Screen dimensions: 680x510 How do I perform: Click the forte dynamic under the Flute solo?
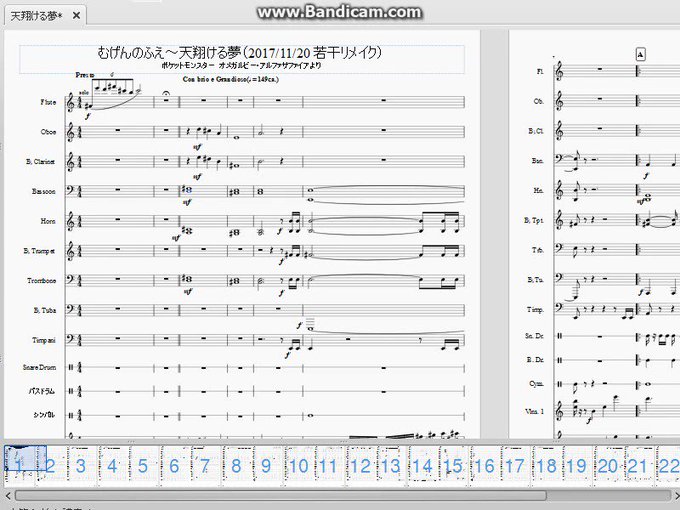[x=88, y=116]
